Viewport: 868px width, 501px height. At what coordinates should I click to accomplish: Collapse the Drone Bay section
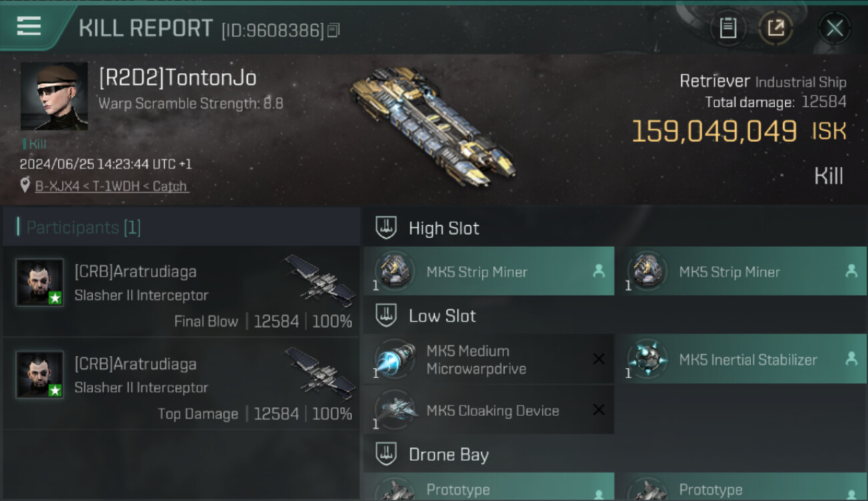386,454
